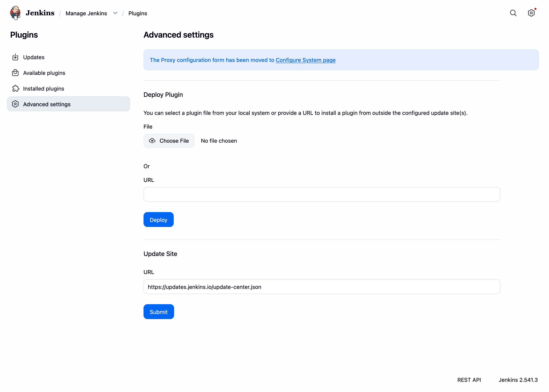
Task: Click the blue Deploy button
Action: point(159,220)
